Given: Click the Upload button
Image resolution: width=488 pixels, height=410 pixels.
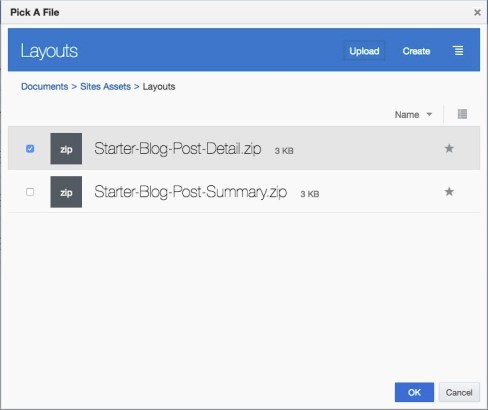Looking at the screenshot, I should [x=364, y=51].
